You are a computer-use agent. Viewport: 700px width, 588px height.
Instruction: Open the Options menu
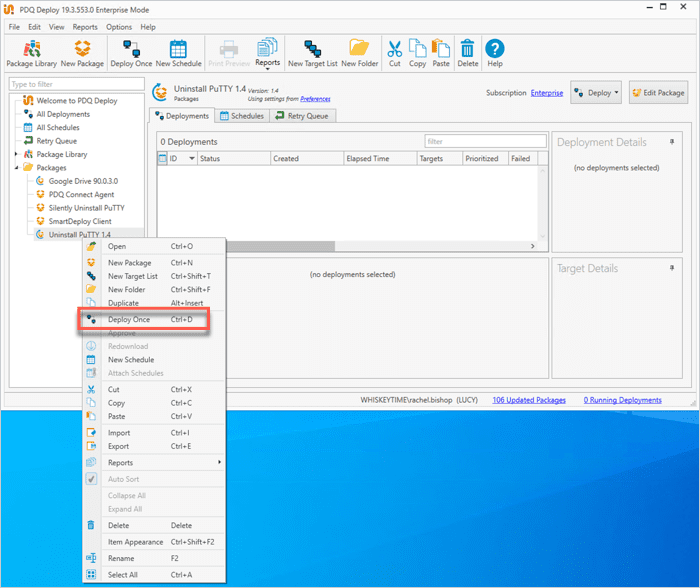119,27
